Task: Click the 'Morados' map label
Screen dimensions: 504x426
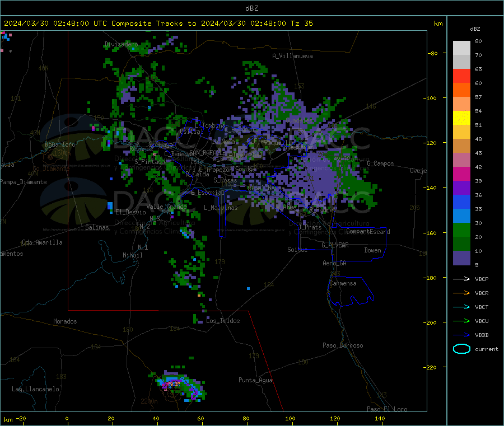Action: [65, 321]
